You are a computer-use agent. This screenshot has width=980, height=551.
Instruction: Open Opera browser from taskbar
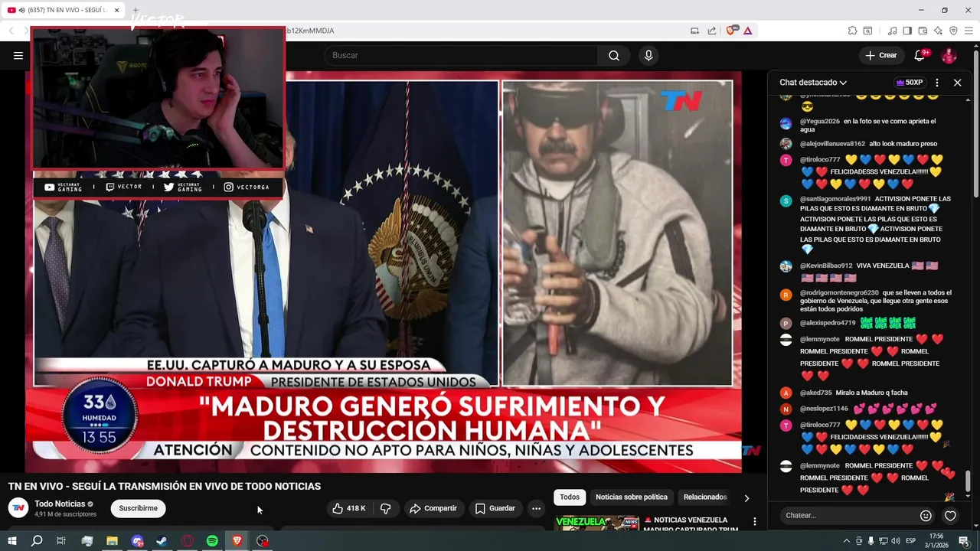click(x=187, y=541)
